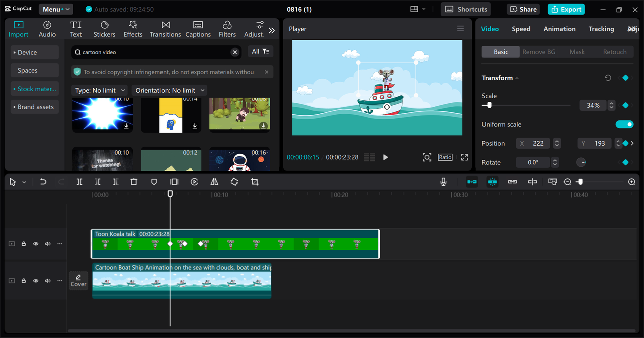Image resolution: width=644 pixels, height=338 pixels.
Task: Open the Effects panel
Action: pyautogui.click(x=133, y=29)
